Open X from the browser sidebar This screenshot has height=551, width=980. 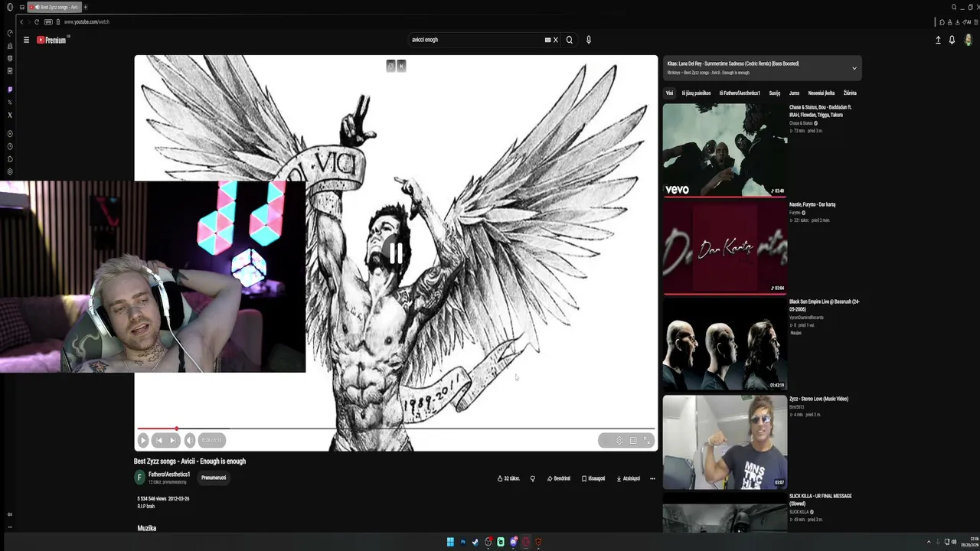[10, 115]
